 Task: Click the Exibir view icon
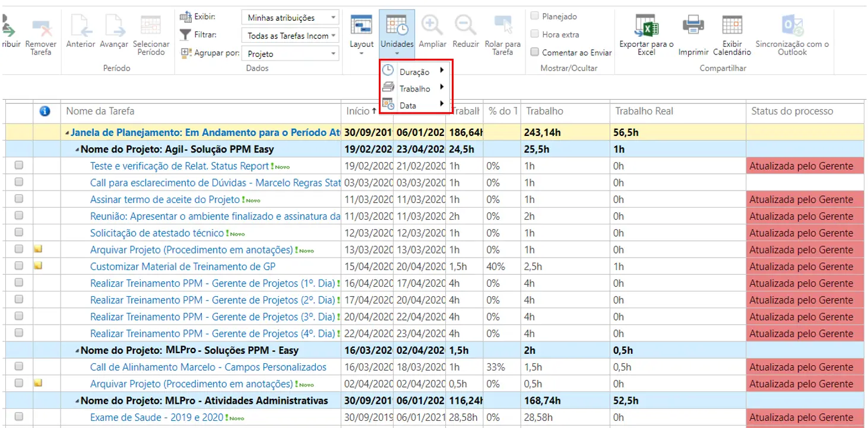[185, 17]
